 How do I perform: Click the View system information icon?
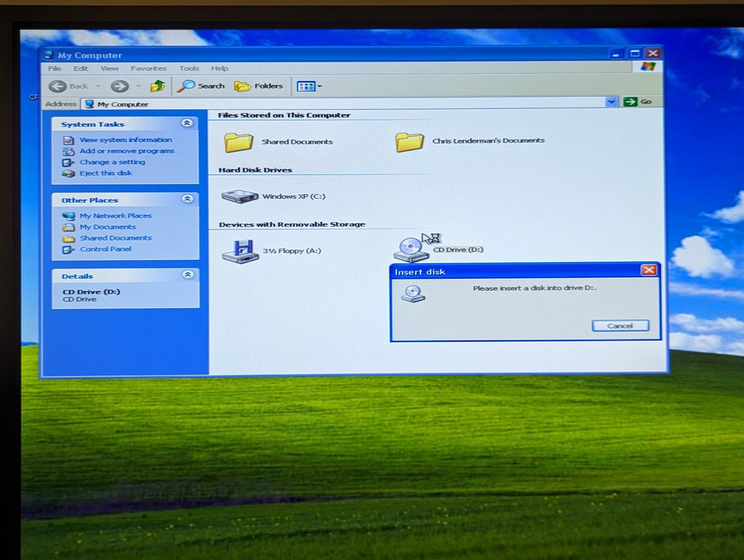coord(68,141)
